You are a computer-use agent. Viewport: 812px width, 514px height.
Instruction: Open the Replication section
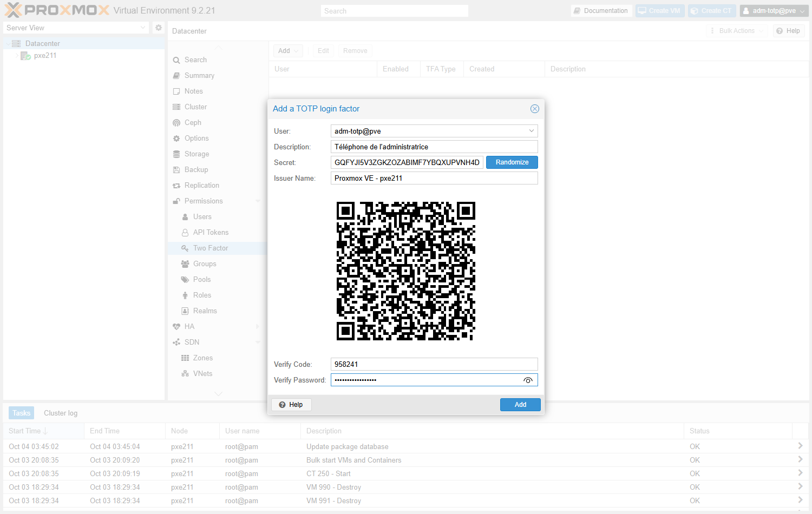pyautogui.click(x=202, y=186)
